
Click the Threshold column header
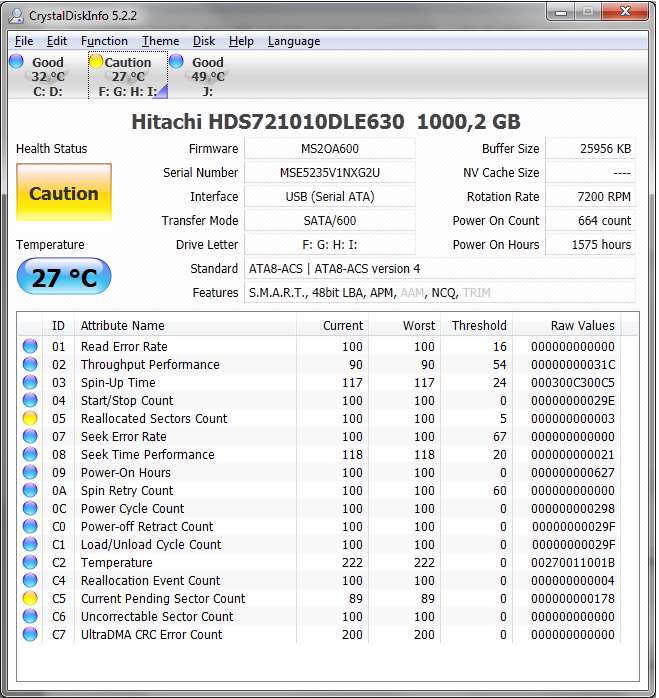(x=476, y=325)
